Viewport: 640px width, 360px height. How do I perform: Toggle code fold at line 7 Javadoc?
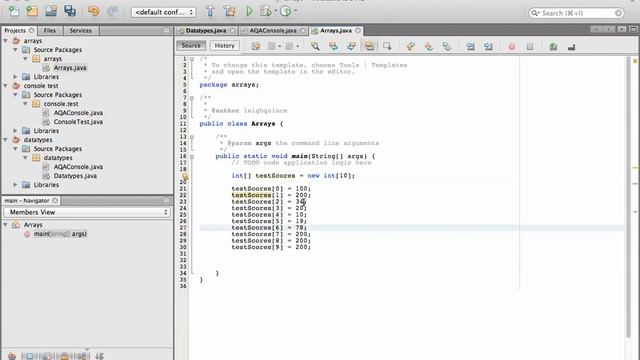pyautogui.click(x=192, y=98)
